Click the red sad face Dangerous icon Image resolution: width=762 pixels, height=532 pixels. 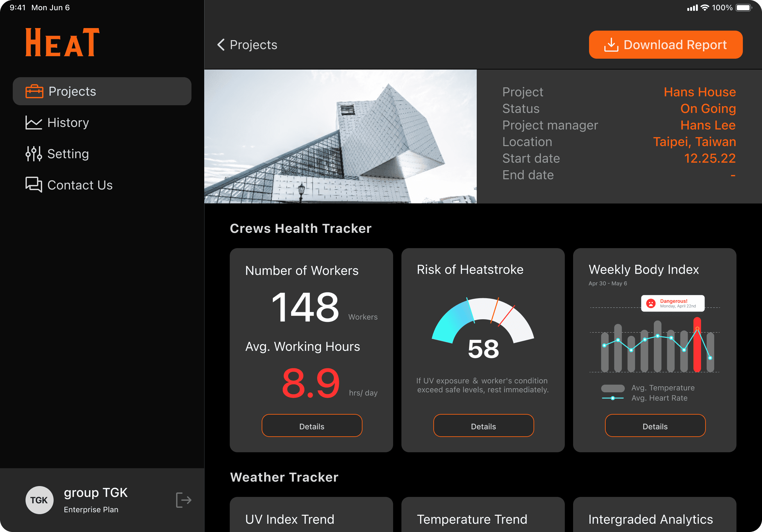(651, 303)
